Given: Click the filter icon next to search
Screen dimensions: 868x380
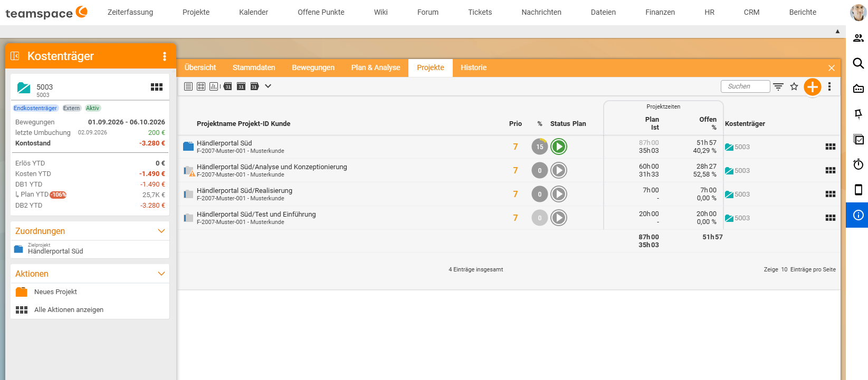Looking at the screenshot, I should [x=778, y=86].
